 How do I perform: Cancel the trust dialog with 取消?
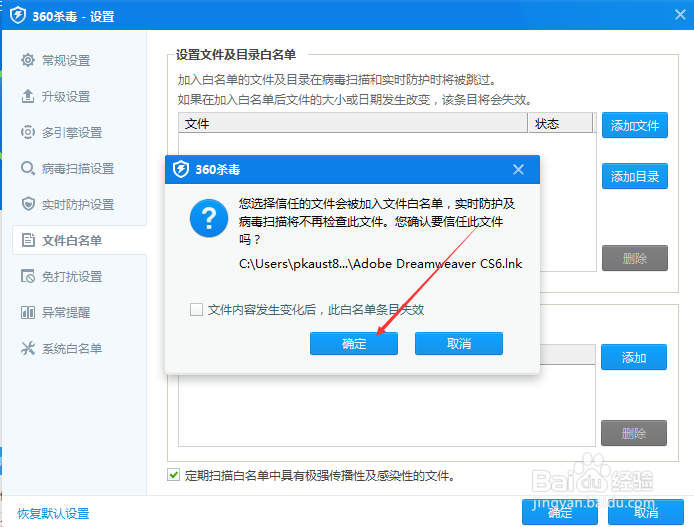[459, 343]
